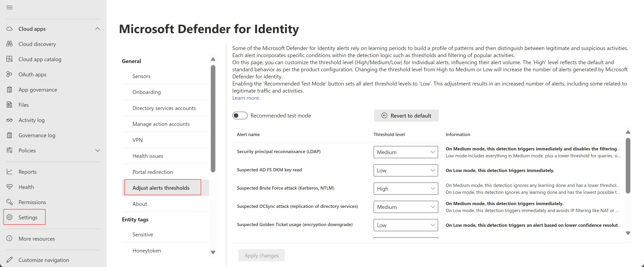Enable Recommended test mode toggle
644x267 pixels.
(239, 116)
